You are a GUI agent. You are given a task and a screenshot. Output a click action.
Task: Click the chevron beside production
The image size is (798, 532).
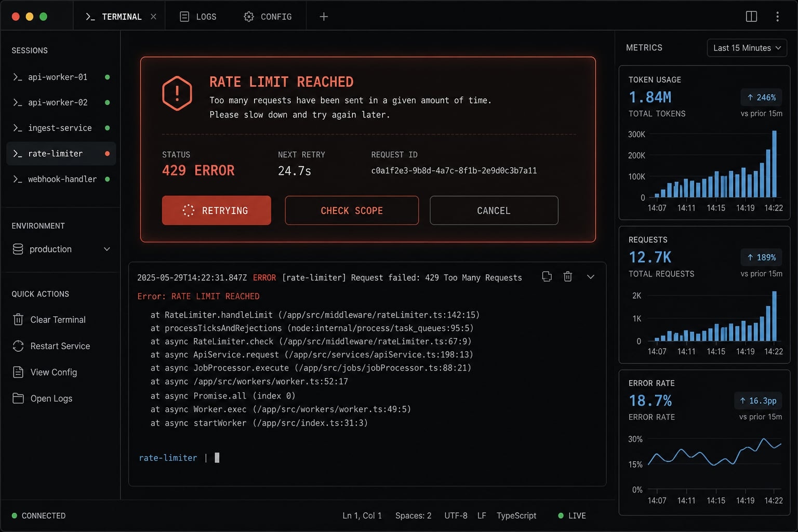pos(107,249)
